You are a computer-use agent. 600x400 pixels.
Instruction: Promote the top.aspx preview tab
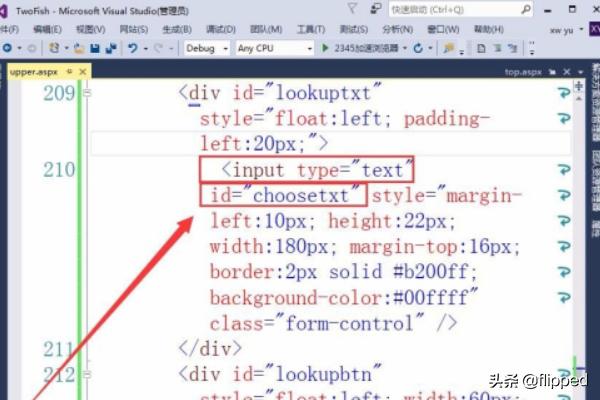[552, 72]
